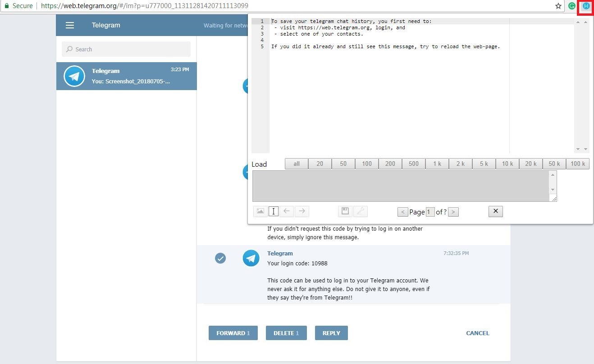
Task: Load all messages in the exporter
Action: [x=296, y=164]
